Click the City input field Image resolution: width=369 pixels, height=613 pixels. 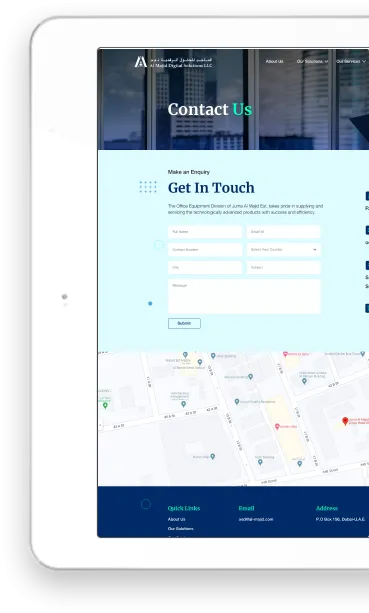pyautogui.click(x=205, y=267)
